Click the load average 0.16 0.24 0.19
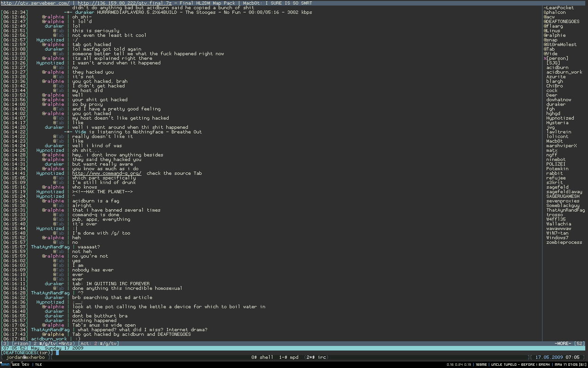The height and width of the screenshot is (368, 588). (459, 364)
